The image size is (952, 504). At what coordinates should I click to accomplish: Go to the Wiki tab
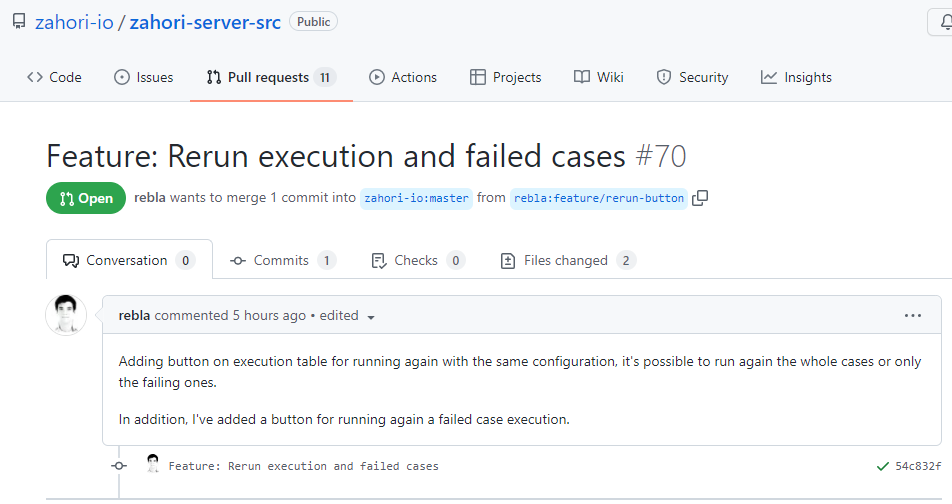(599, 77)
